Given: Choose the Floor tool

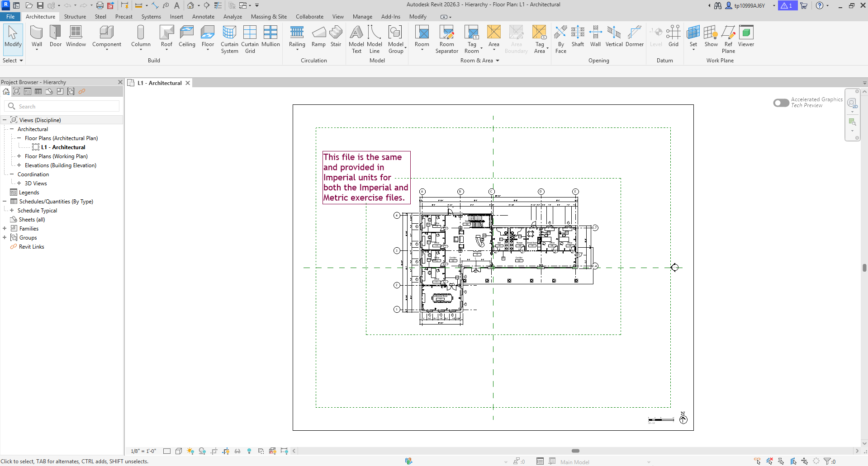Looking at the screenshot, I should pos(208,37).
